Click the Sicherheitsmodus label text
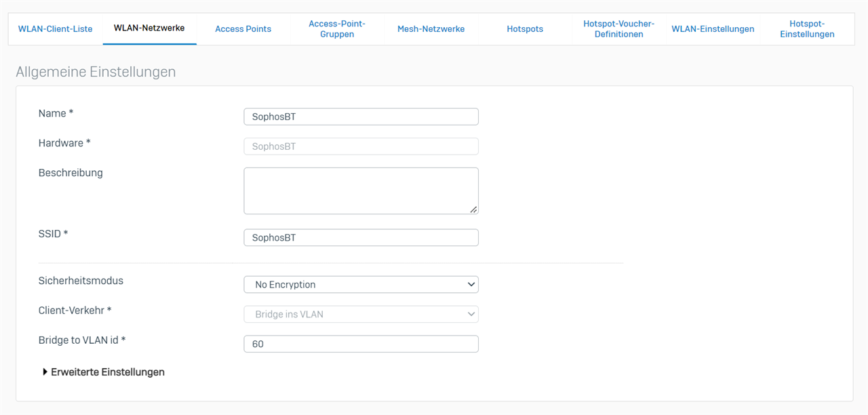Viewport: 868px width, 415px height. coord(81,281)
